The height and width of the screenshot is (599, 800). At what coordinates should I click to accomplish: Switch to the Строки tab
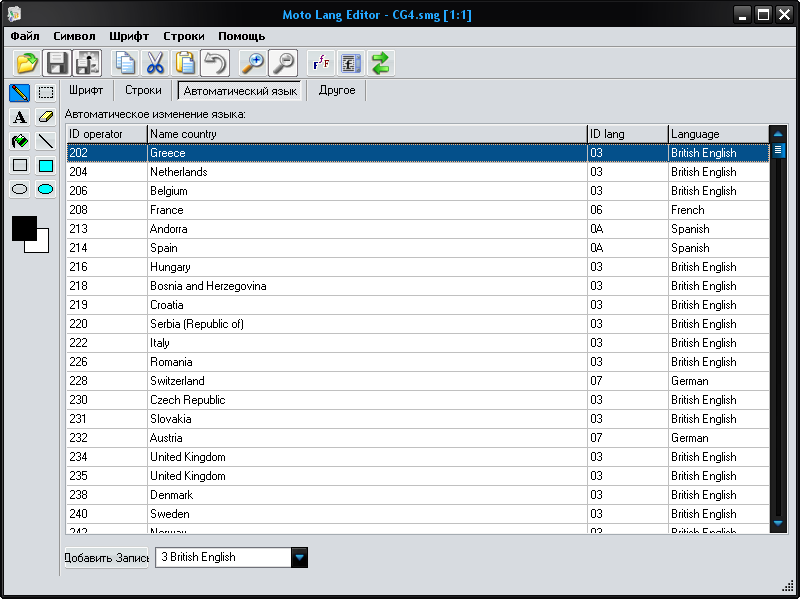(x=143, y=90)
